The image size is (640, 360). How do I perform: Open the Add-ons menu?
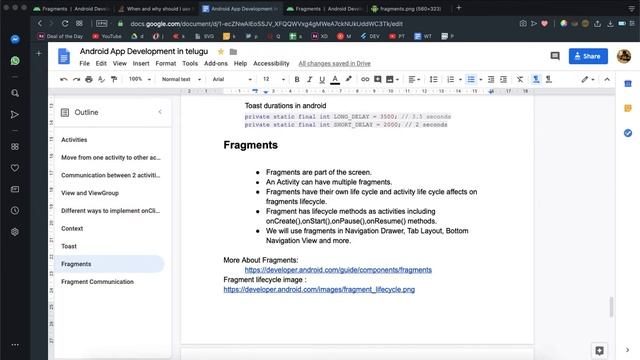pos(216,63)
